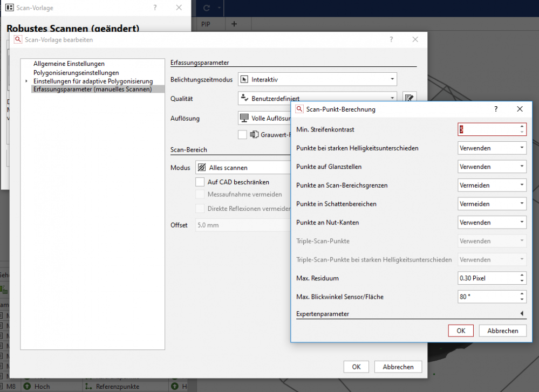Switch to the PIP tab

click(x=206, y=24)
